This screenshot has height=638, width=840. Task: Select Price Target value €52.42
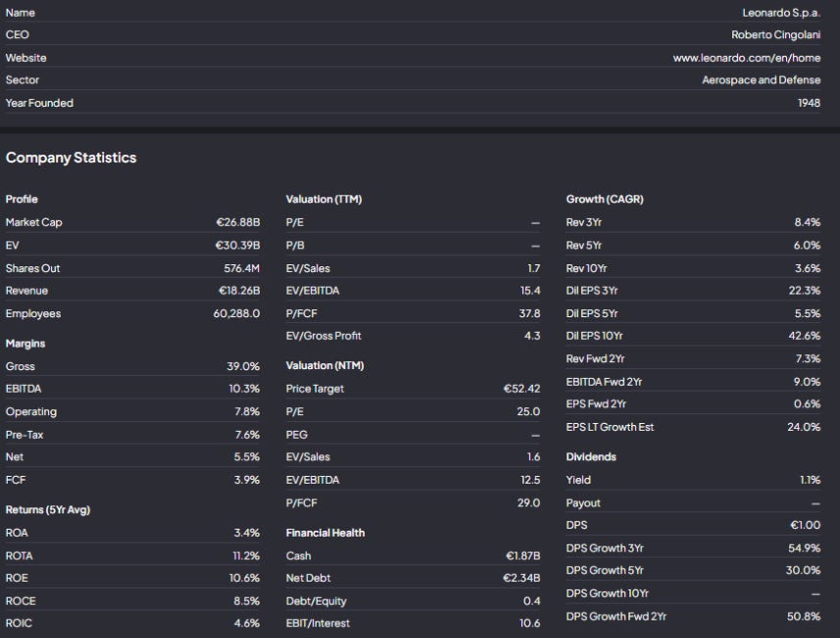pyautogui.click(x=522, y=389)
